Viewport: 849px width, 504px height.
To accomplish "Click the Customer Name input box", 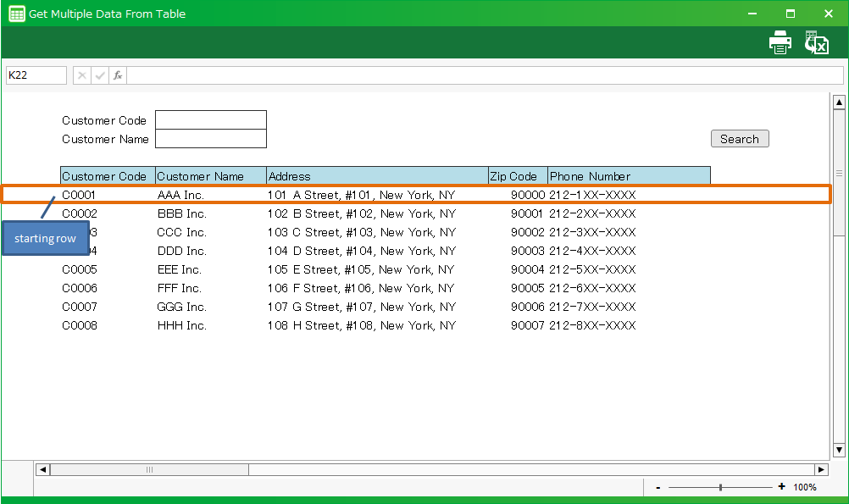I will point(211,139).
